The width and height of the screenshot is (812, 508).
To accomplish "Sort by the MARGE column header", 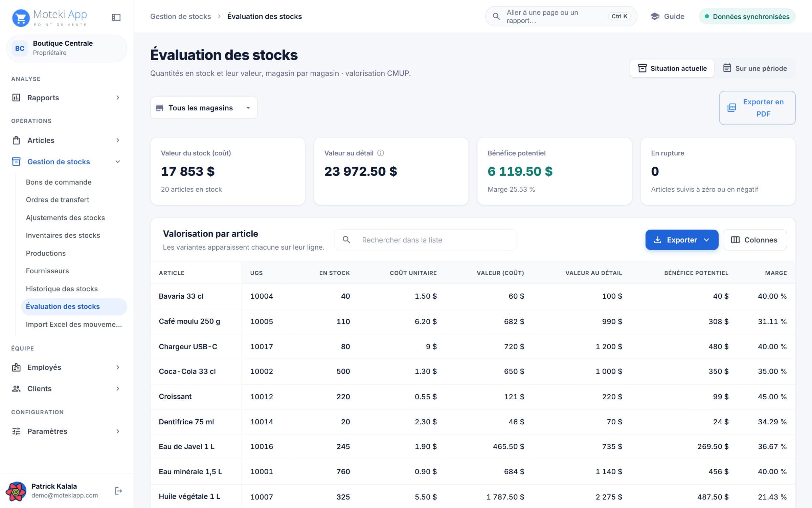I will pyautogui.click(x=776, y=273).
